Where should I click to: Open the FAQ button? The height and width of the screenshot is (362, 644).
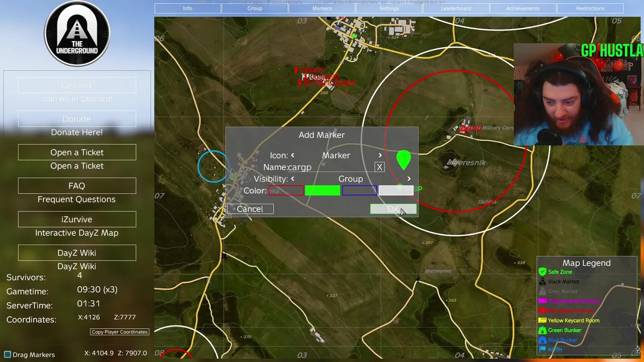[77, 186]
